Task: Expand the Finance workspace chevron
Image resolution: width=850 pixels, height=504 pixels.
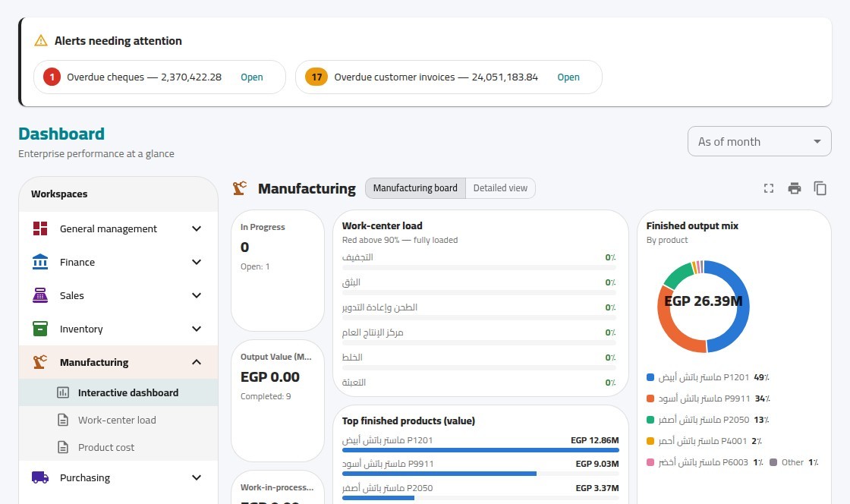Action: 197,262
